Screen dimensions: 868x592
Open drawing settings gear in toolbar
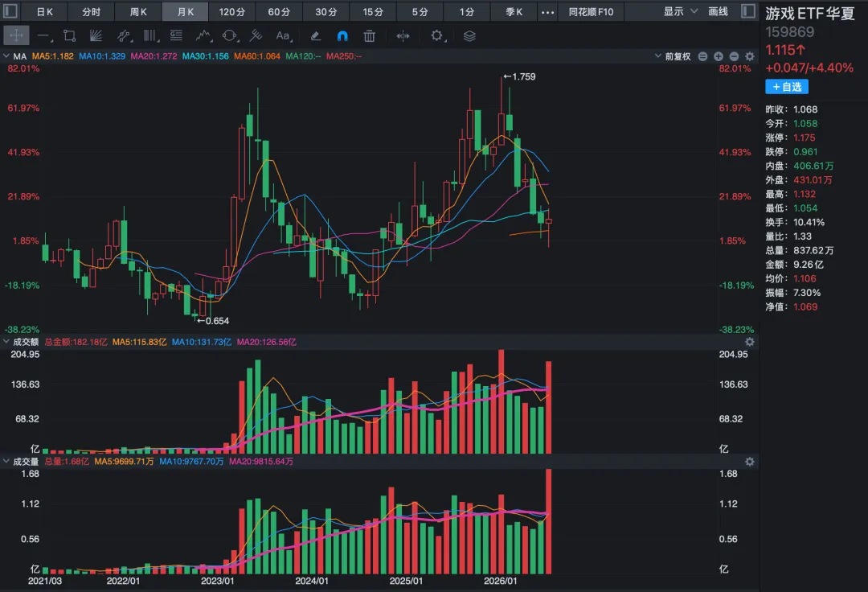[437, 36]
